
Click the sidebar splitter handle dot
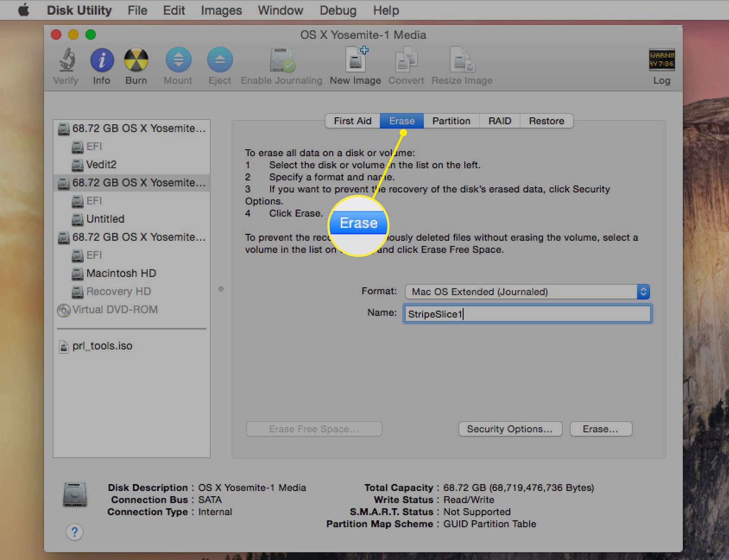click(221, 289)
